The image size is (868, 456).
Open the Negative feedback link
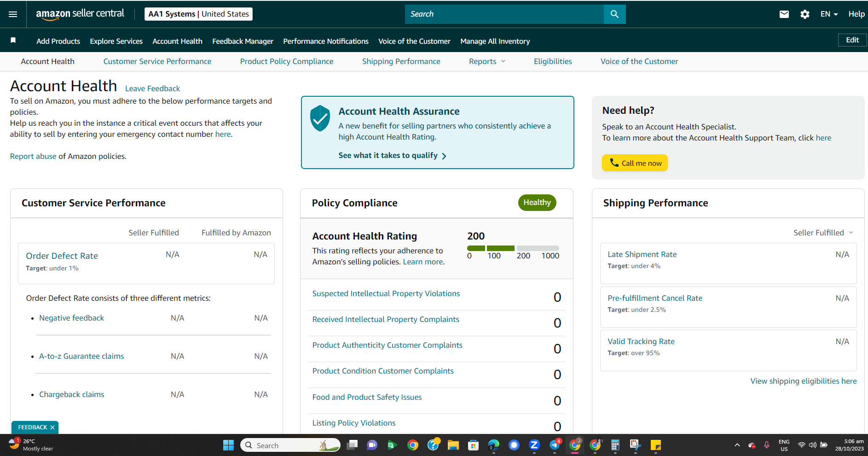72,318
